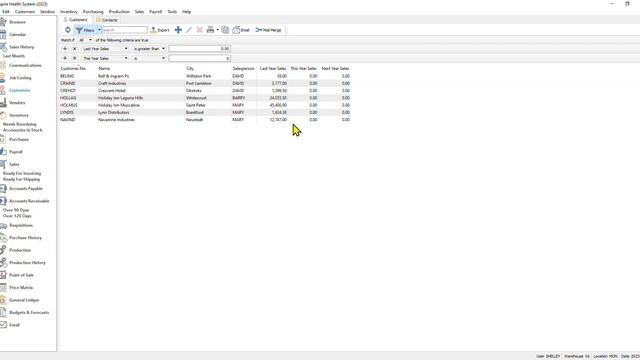Sort by Salesperson column header
The height and width of the screenshot is (360, 640).
[x=243, y=69]
